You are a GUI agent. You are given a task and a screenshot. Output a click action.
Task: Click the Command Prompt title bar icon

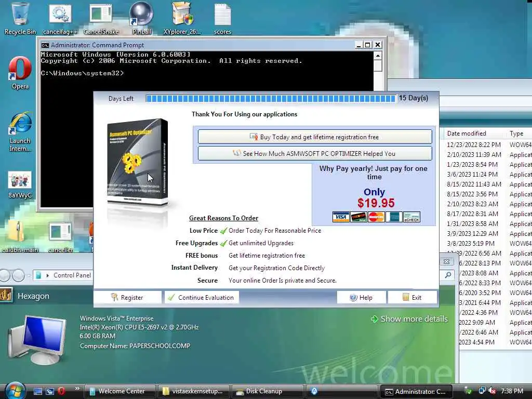pos(45,45)
